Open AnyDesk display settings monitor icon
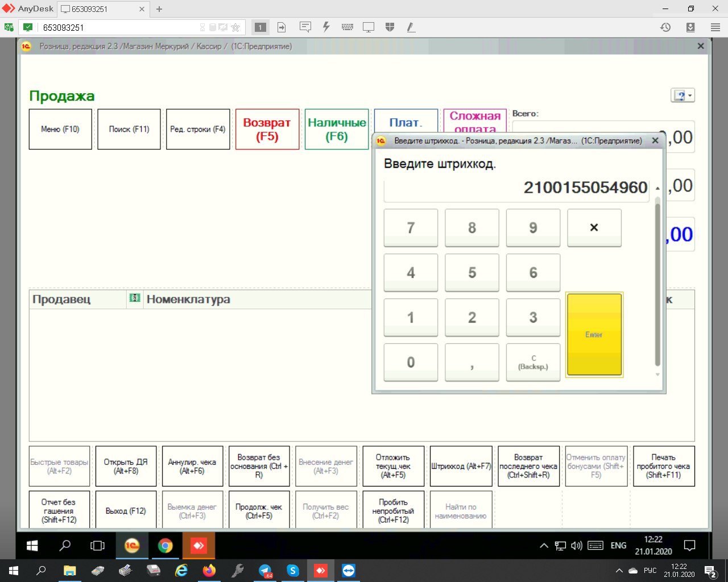Viewport: 728px width, 582px height. (369, 27)
